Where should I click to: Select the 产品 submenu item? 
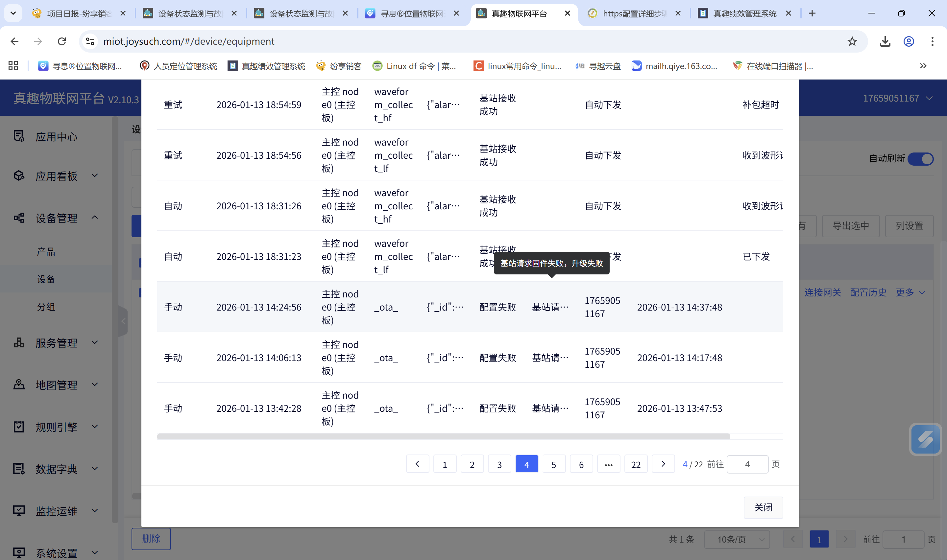(x=46, y=251)
